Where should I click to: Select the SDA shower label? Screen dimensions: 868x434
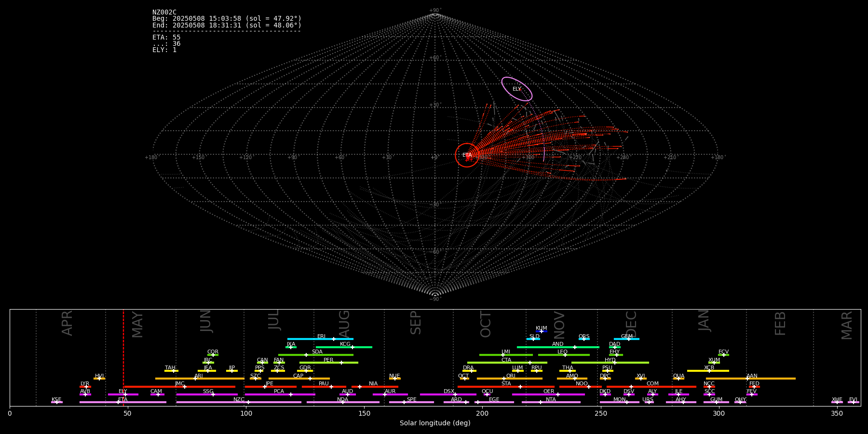click(x=317, y=352)
